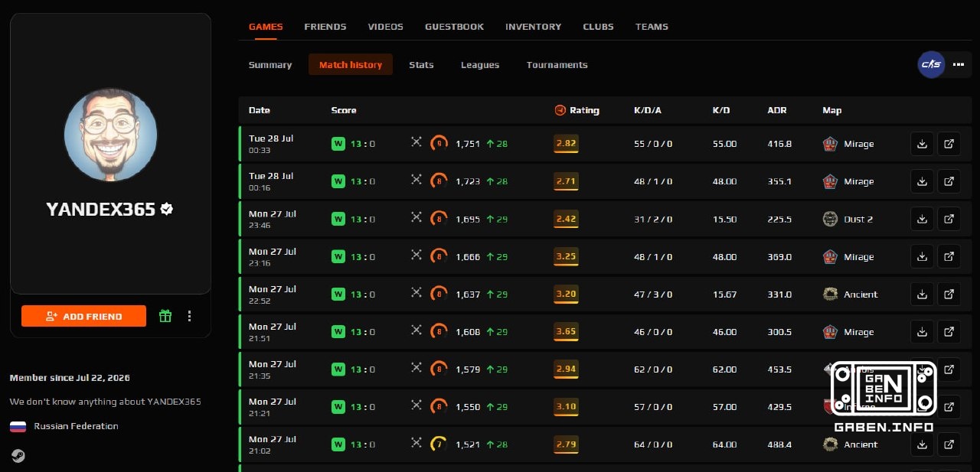The width and height of the screenshot is (980, 472).
Task: Click the K/D/A column header
Action: 648,110
